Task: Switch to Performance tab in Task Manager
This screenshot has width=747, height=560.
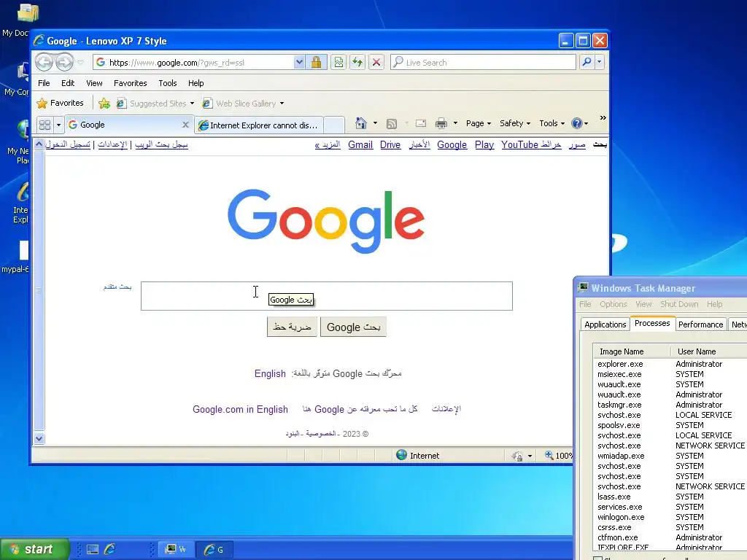Action: pyautogui.click(x=700, y=324)
